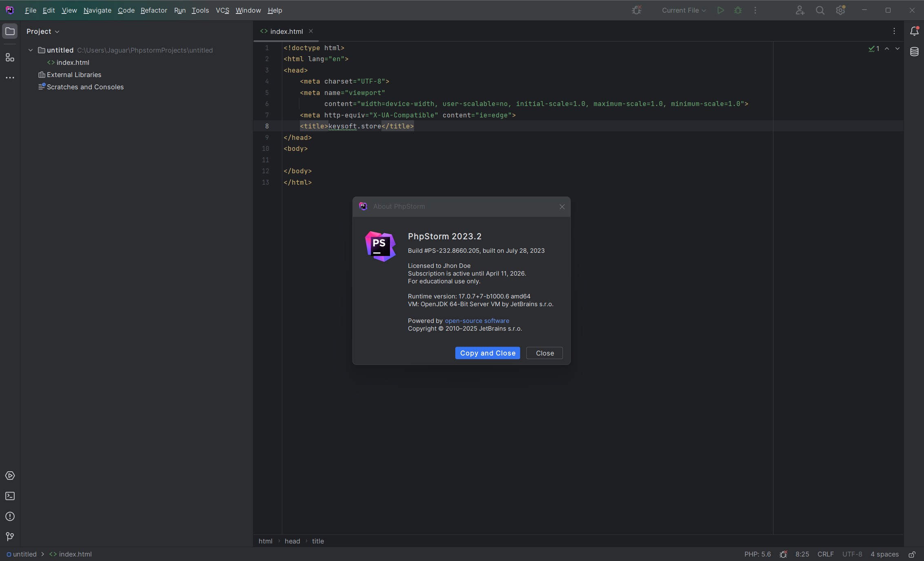This screenshot has width=924, height=561.
Task: Open more run actions vertical dots
Action: [x=755, y=11]
